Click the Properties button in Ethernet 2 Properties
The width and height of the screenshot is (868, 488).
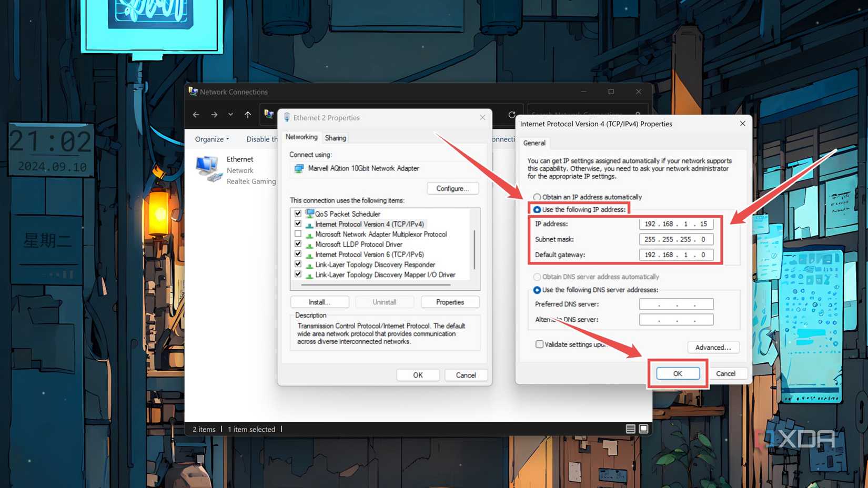(x=450, y=302)
